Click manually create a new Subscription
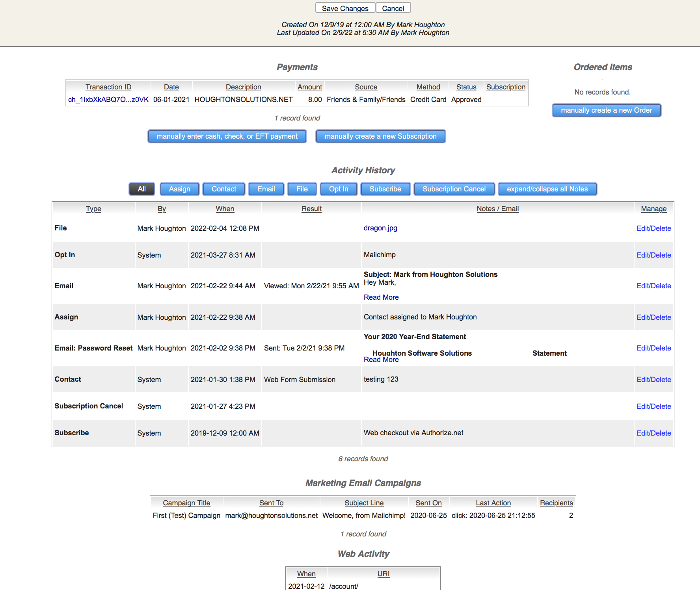Screen dimensions: 700x590 click(380, 136)
